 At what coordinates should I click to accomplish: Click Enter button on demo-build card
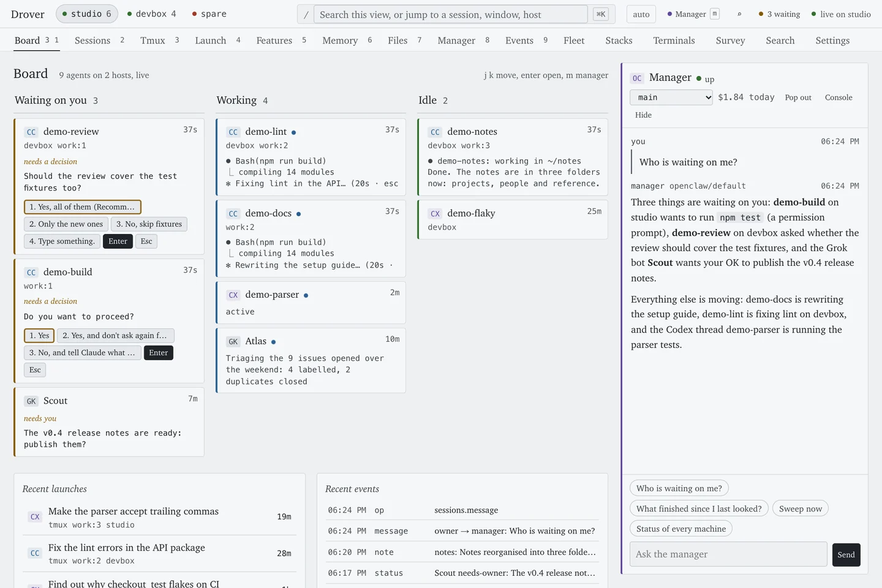tap(158, 353)
